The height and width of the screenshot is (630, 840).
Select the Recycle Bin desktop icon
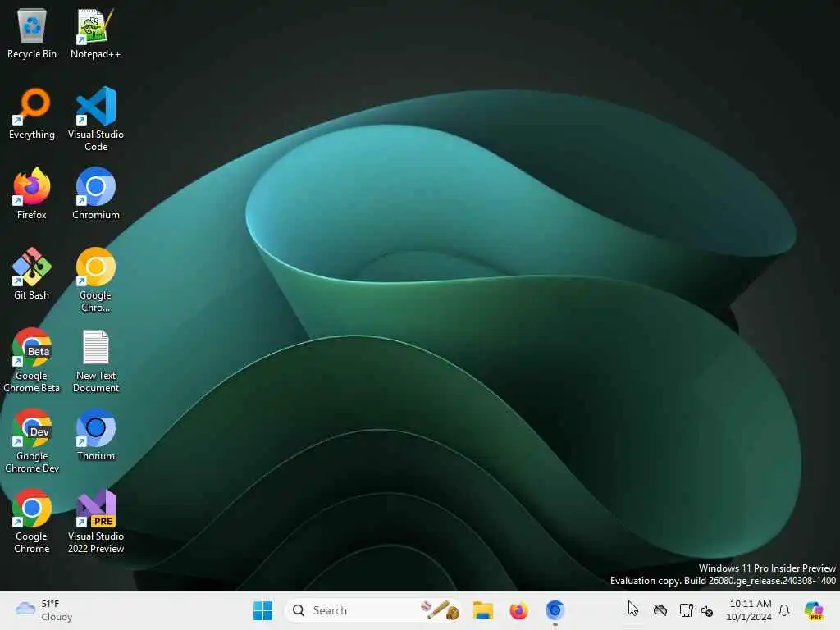32,33
